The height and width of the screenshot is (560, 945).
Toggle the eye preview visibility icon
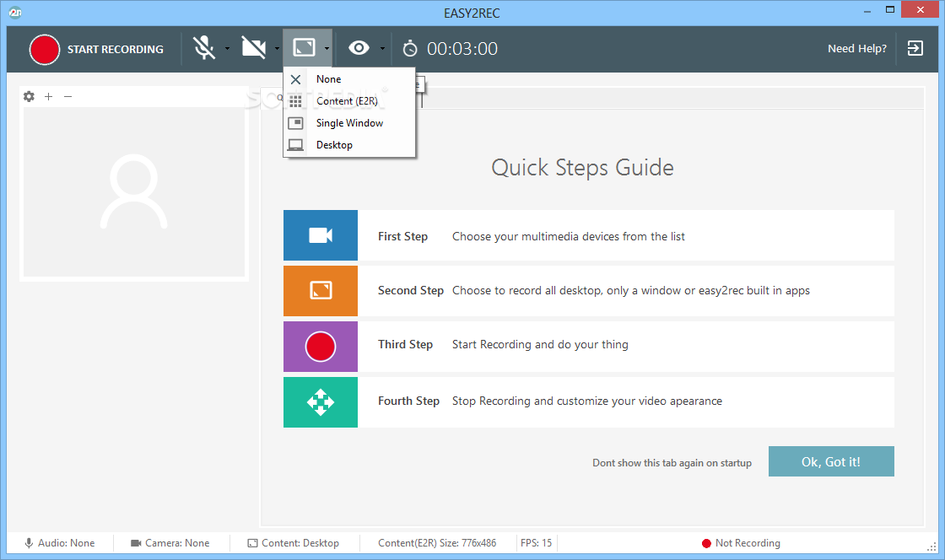point(359,47)
